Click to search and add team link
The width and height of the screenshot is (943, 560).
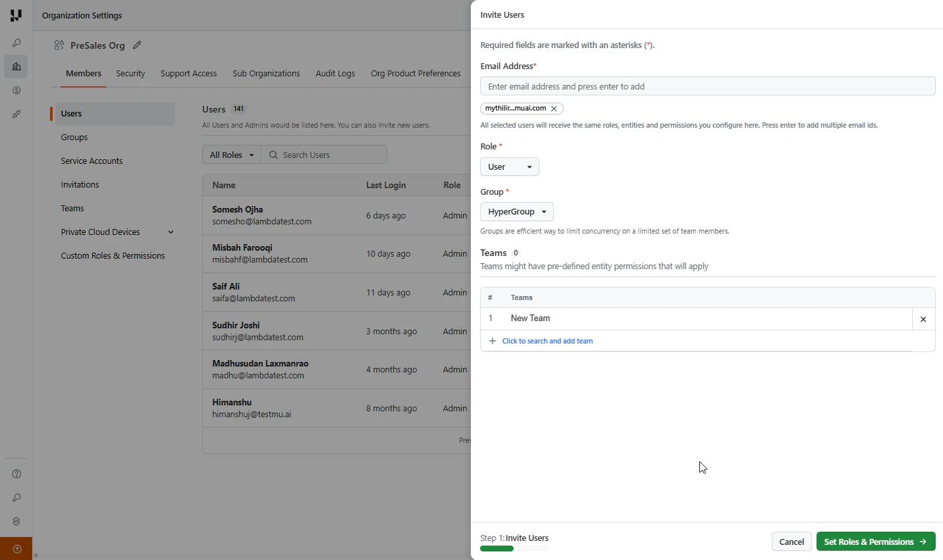pos(547,341)
